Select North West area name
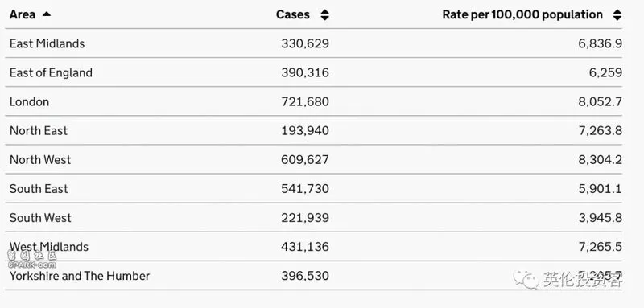Viewport: 644px width, 308px height. pos(40,160)
